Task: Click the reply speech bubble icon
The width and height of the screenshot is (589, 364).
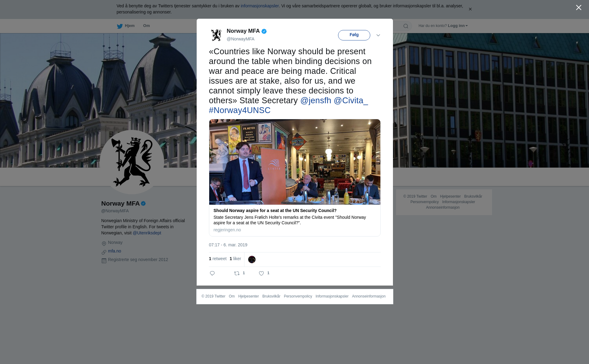Action: click(212, 273)
